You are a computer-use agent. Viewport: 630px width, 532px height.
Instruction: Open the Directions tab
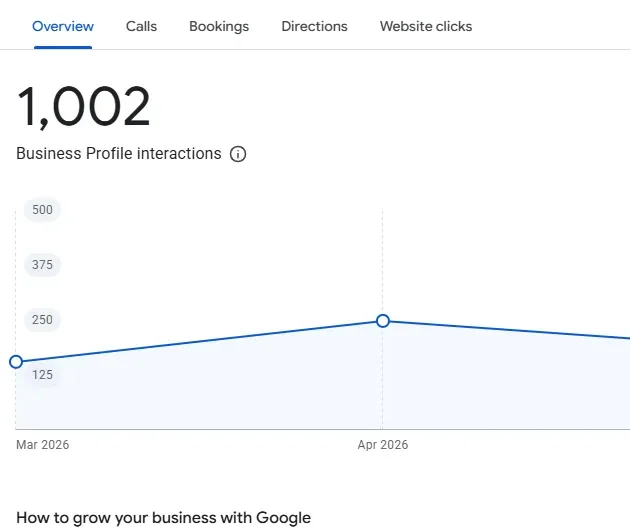(314, 27)
